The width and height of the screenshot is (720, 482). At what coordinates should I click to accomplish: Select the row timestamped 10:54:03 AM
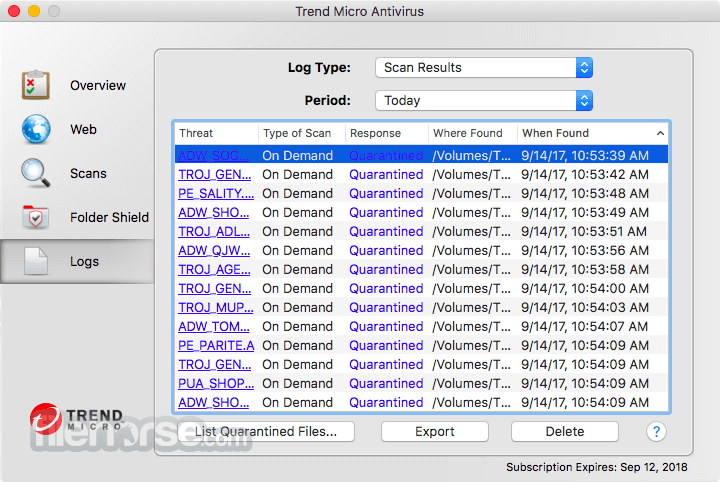[421, 308]
